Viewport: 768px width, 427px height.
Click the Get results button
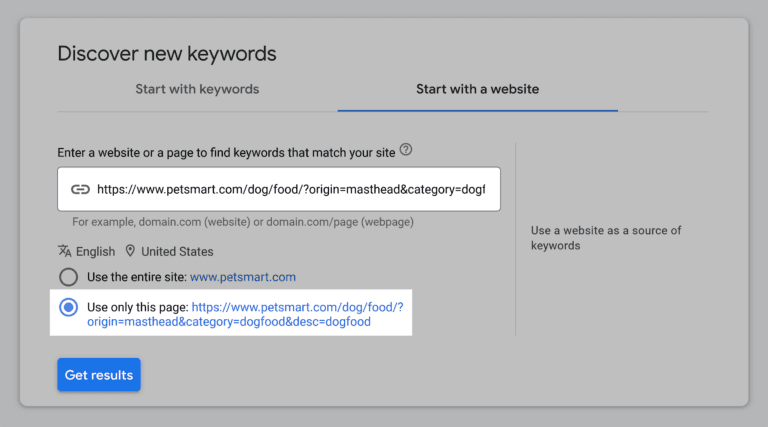(x=99, y=375)
